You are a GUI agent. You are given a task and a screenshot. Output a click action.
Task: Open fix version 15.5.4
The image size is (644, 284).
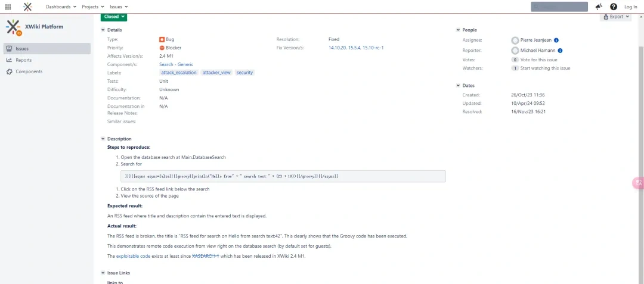[x=354, y=48]
